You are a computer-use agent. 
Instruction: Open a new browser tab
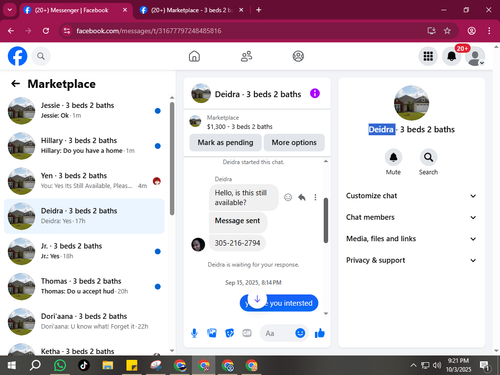coord(259,10)
